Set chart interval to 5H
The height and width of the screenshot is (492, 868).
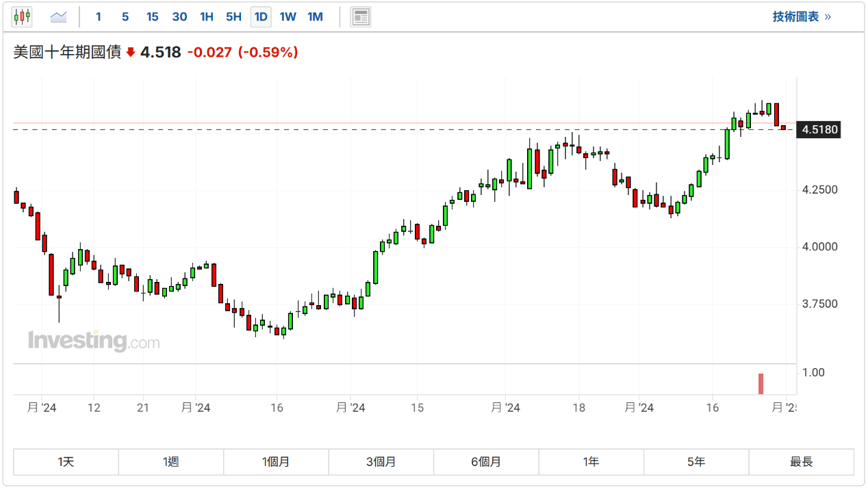pos(233,16)
